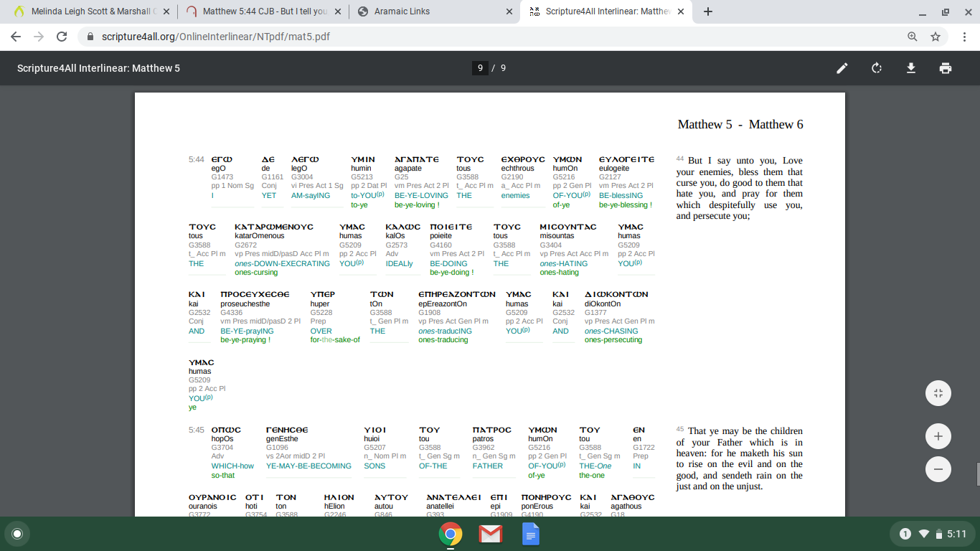Click the PDF annotate pencil icon
The height and width of the screenshot is (551, 980).
[842, 68]
